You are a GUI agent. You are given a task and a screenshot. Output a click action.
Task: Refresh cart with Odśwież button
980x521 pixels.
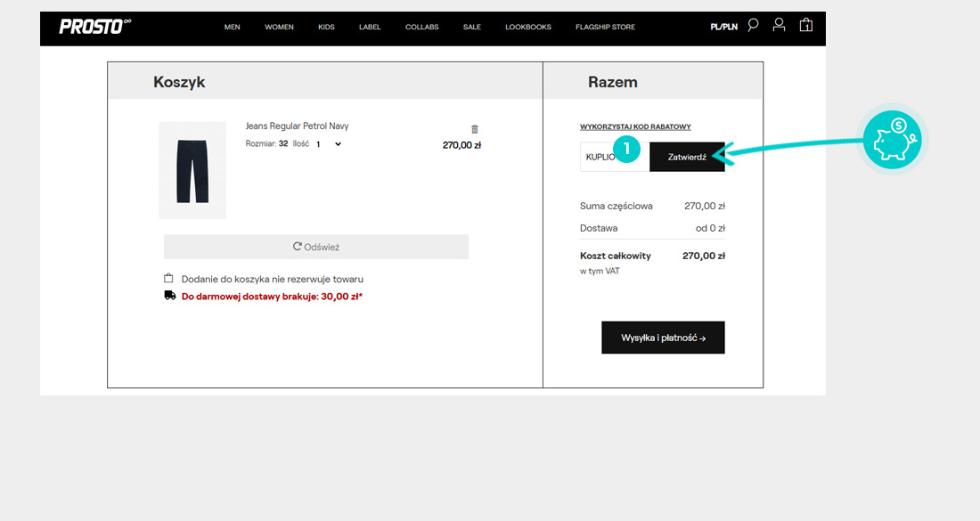pos(316,247)
